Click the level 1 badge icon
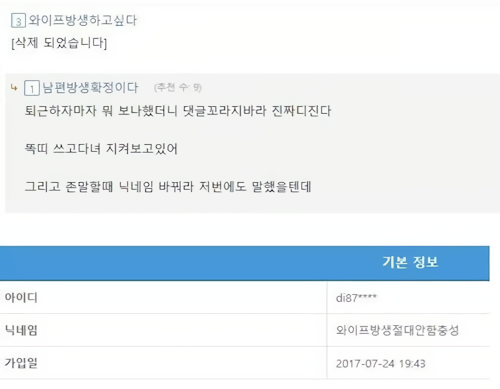Screen dimensions: 500x389 tap(32, 88)
